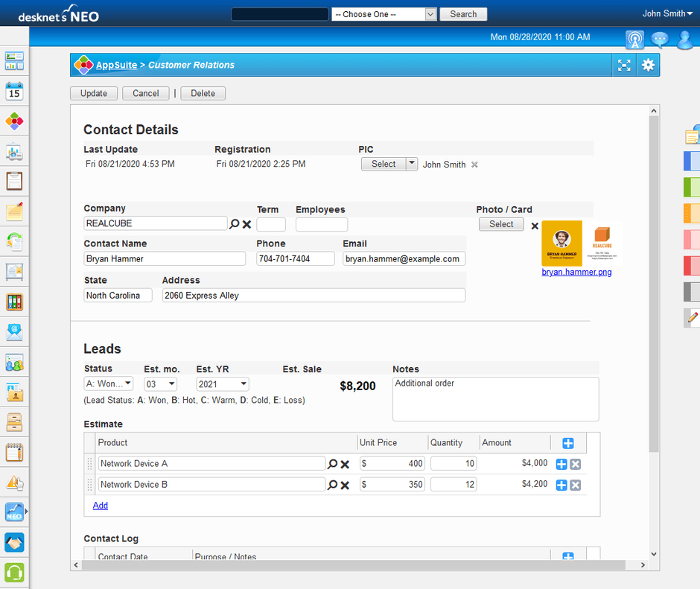This screenshot has height=589, width=700.
Task: Remove John Smith from PIC
Action: point(474,165)
